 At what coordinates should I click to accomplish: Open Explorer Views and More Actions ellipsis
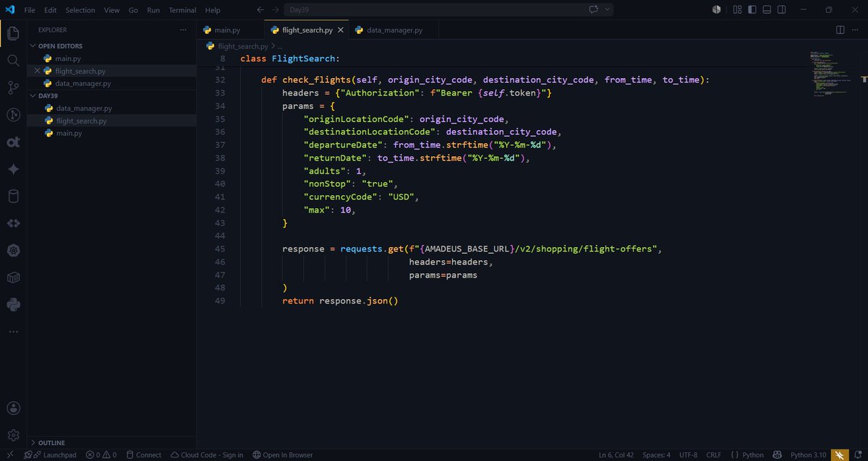pos(183,30)
